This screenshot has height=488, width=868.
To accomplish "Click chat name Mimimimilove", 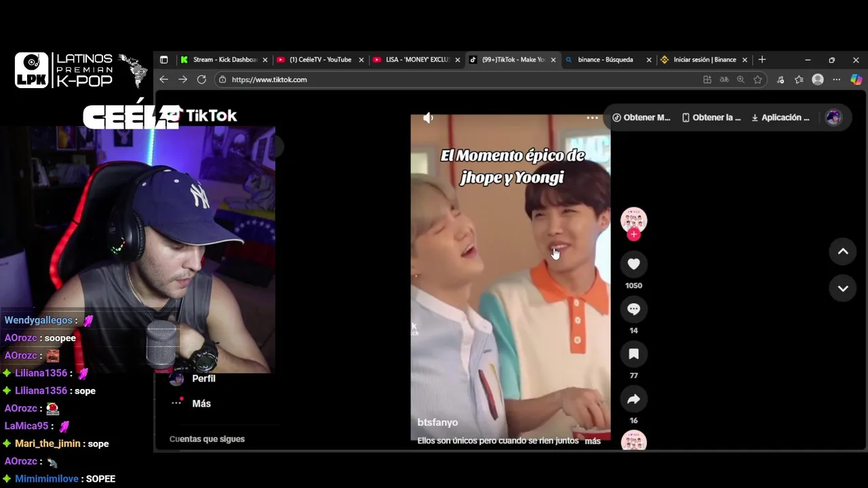I will pyautogui.click(x=47, y=479).
